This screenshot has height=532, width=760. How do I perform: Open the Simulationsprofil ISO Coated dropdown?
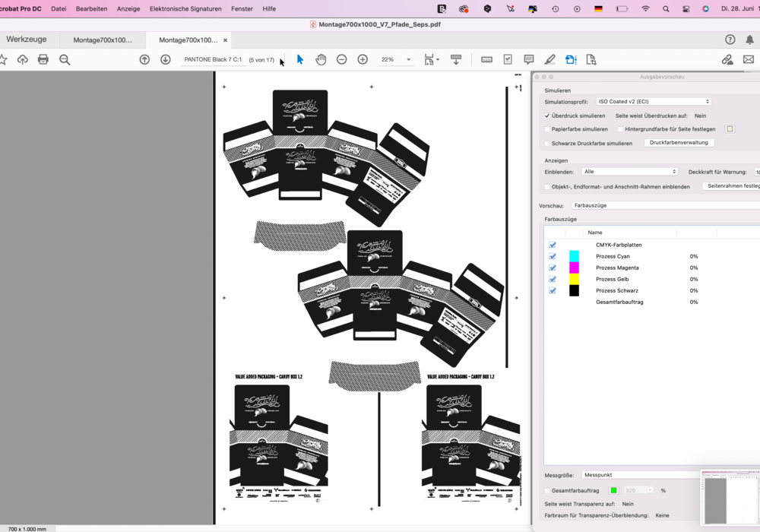[654, 102]
